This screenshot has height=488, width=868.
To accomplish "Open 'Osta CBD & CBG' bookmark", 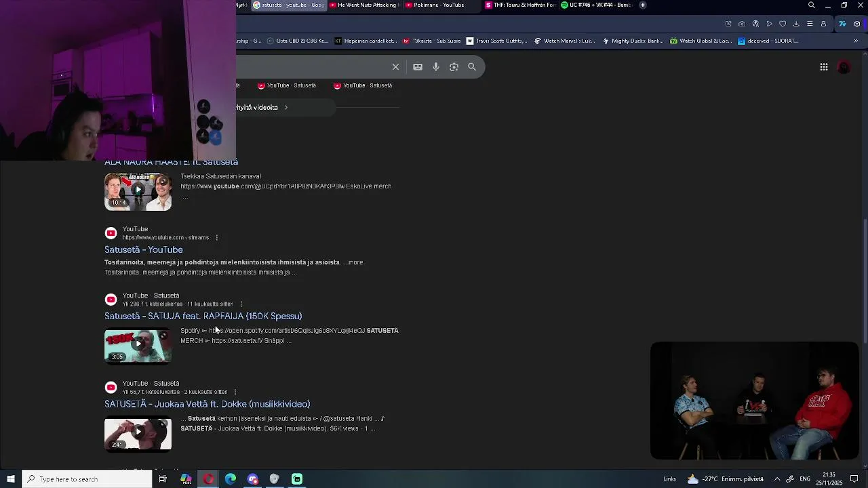I will [x=298, y=41].
